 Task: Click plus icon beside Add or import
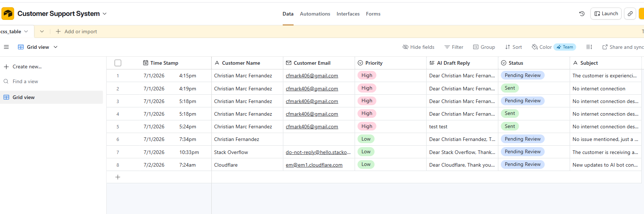[x=58, y=31]
